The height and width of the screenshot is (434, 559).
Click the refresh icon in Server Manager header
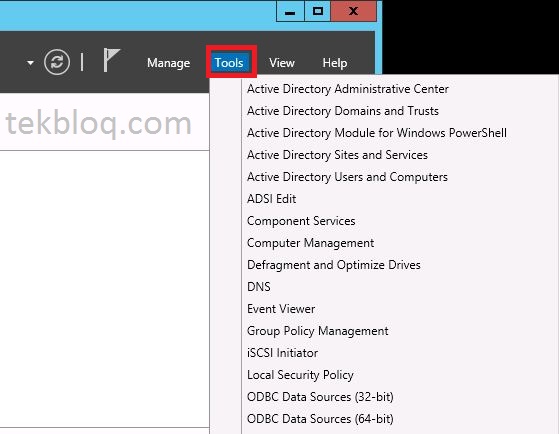coord(57,62)
